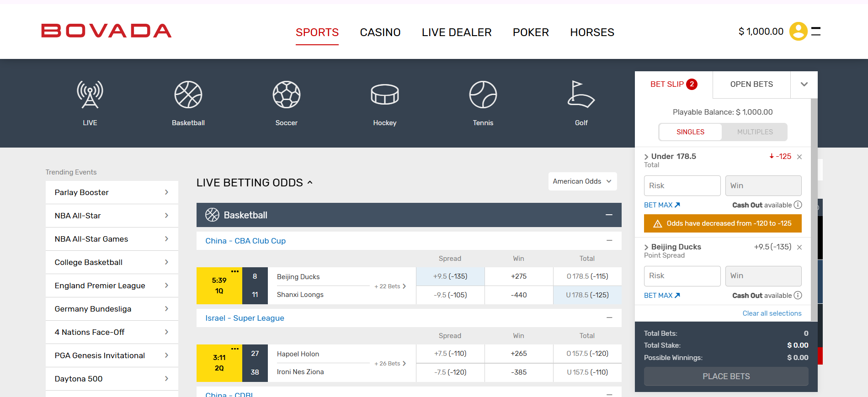Collapse the bet slip panel chevron

(804, 85)
